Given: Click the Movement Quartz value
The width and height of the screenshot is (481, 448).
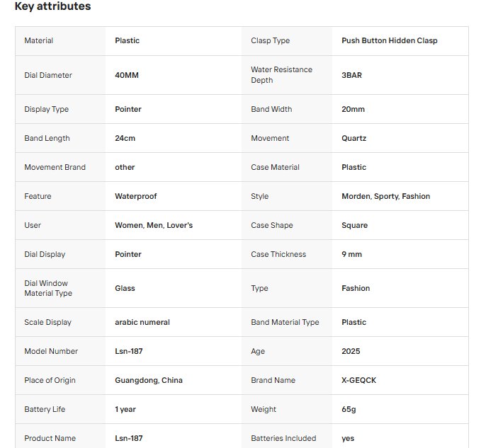Looking at the screenshot, I should tap(353, 138).
